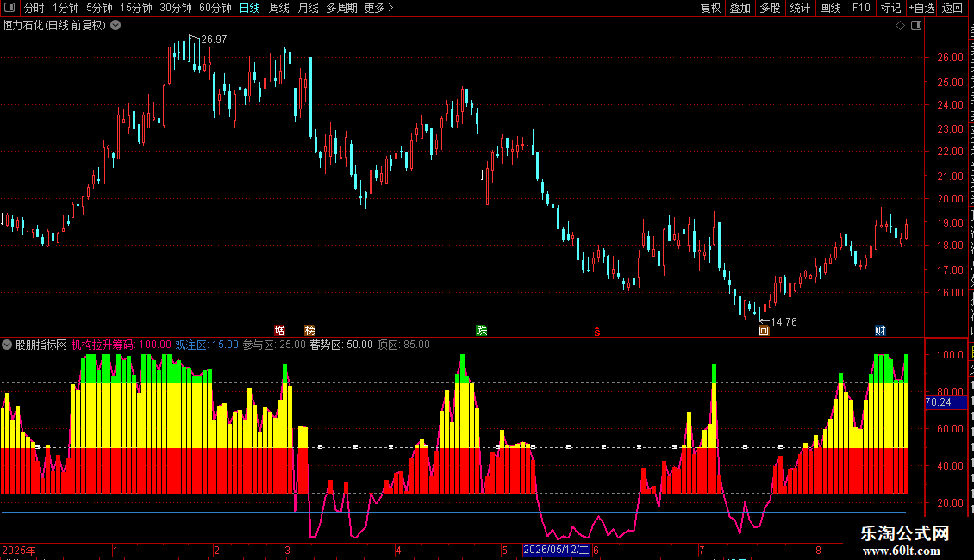Toggle the side panel icon beside the diamond

(x=916, y=26)
